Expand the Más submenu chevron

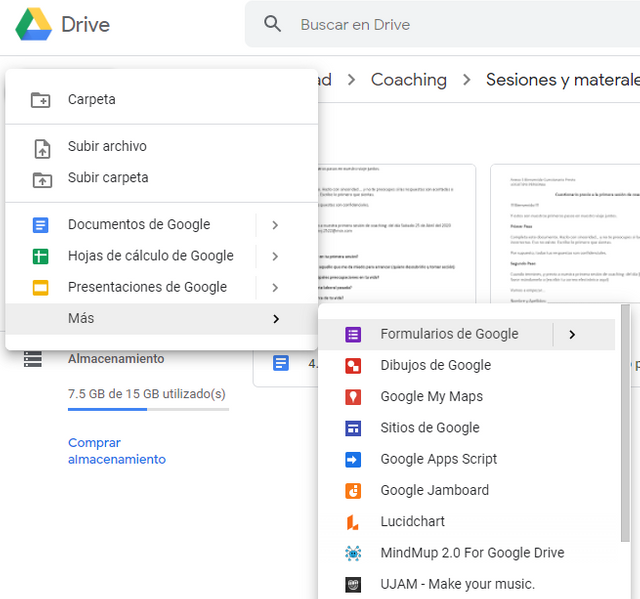[x=276, y=319]
